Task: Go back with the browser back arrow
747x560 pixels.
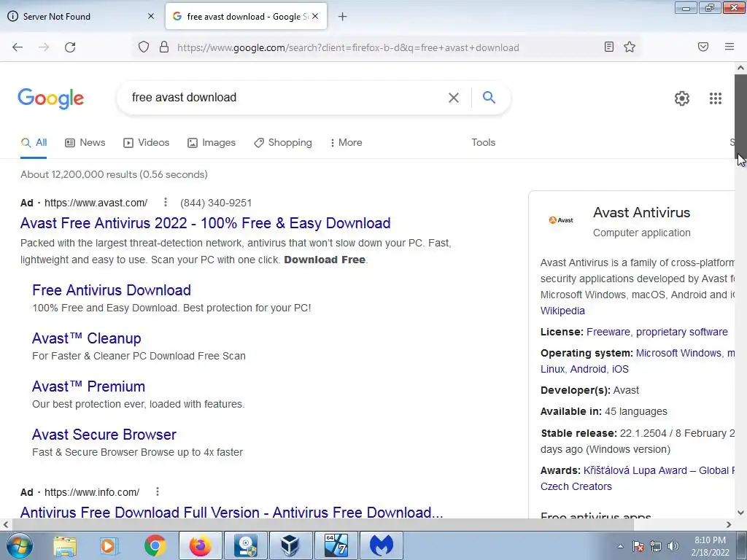Action: (x=18, y=47)
